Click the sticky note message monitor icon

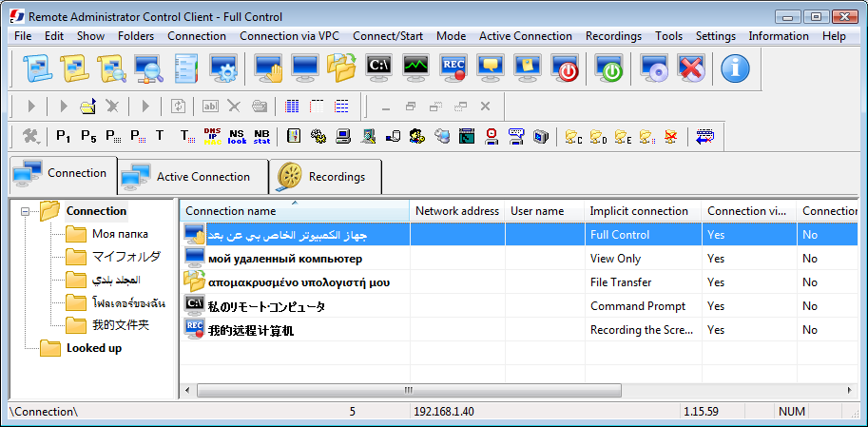[x=528, y=68]
